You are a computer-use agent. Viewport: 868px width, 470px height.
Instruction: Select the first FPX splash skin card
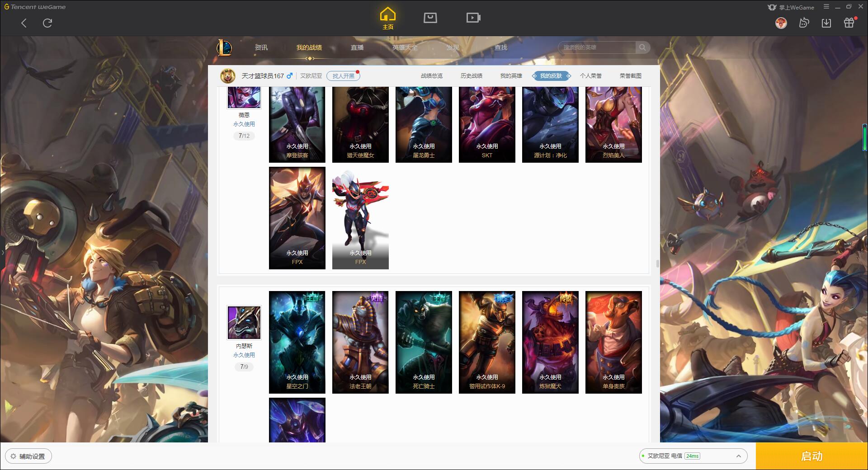[297, 218]
